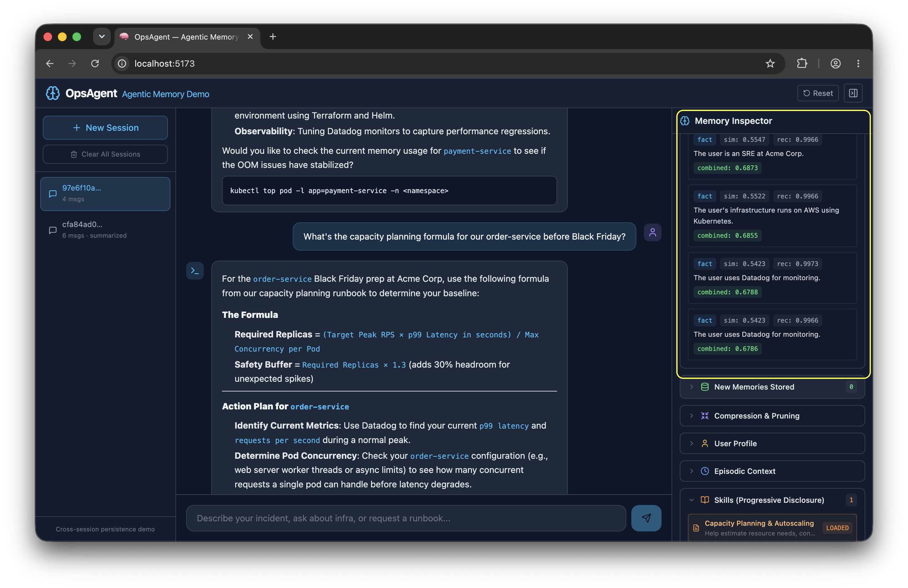The height and width of the screenshot is (588, 908).
Task: Click memory about AWS using Kubernetes
Action: (x=766, y=215)
